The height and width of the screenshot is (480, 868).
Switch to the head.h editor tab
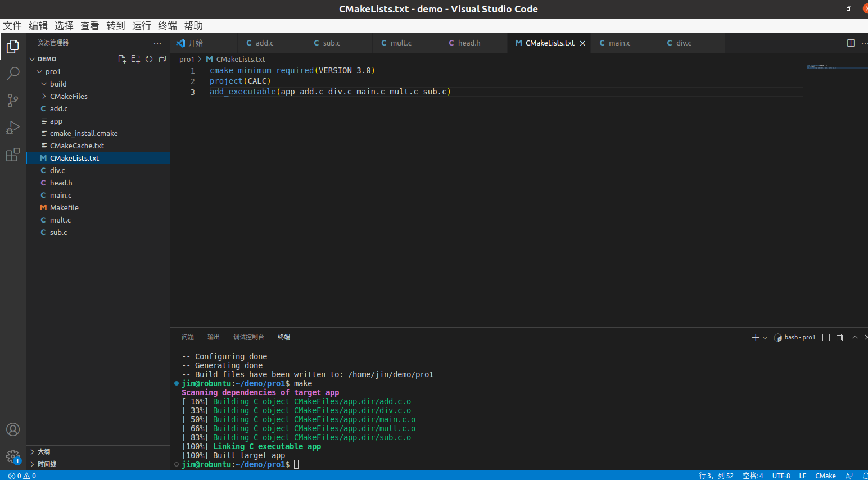tap(473, 43)
